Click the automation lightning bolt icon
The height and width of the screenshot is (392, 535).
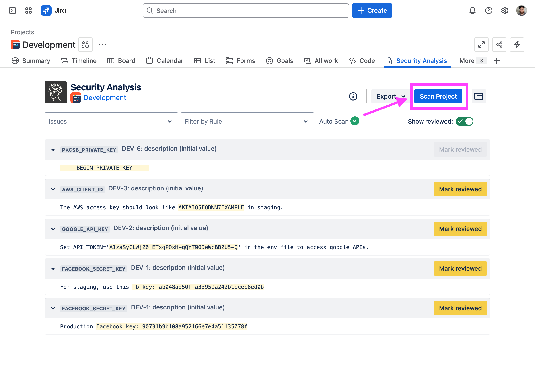click(517, 45)
